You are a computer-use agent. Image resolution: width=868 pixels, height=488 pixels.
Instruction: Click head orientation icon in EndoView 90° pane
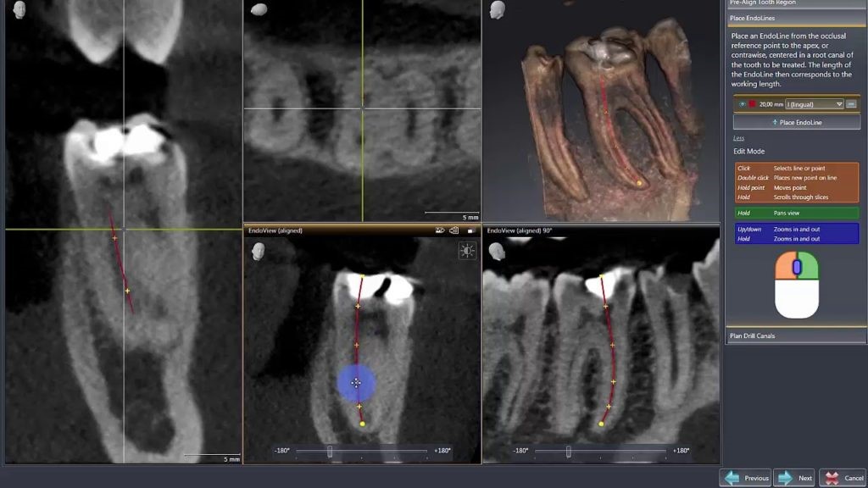pos(499,252)
